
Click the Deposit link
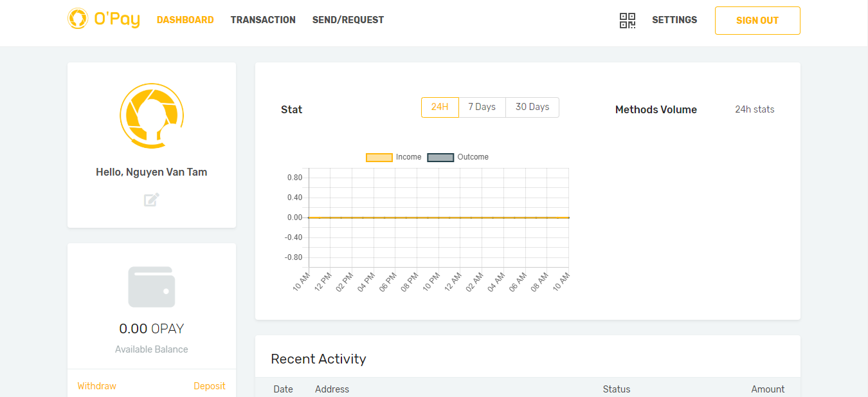pyautogui.click(x=210, y=386)
